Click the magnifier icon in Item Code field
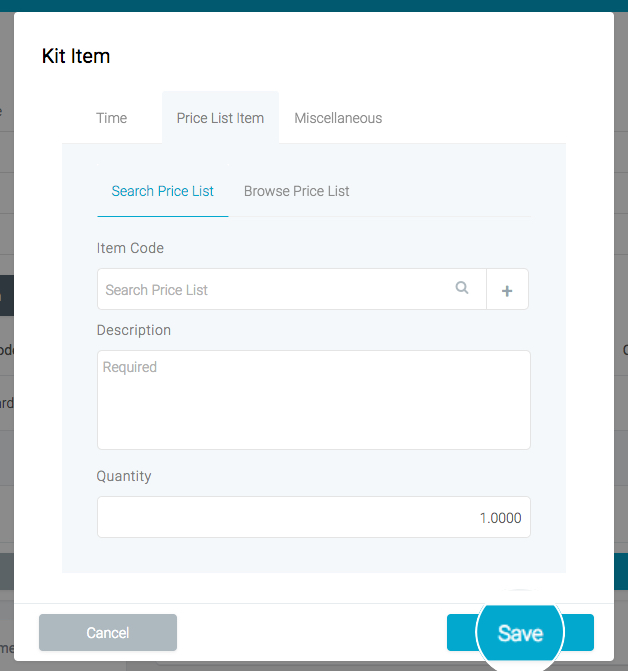 click(x=462, y=288)
